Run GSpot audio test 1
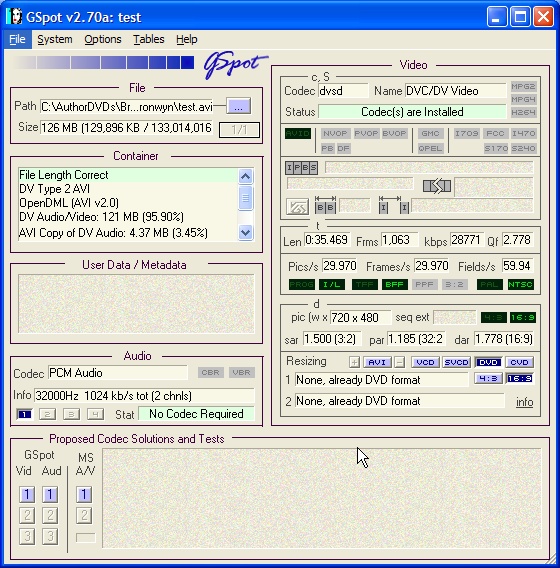This screenshot has width=560, height=568. (x=50, y=494)
